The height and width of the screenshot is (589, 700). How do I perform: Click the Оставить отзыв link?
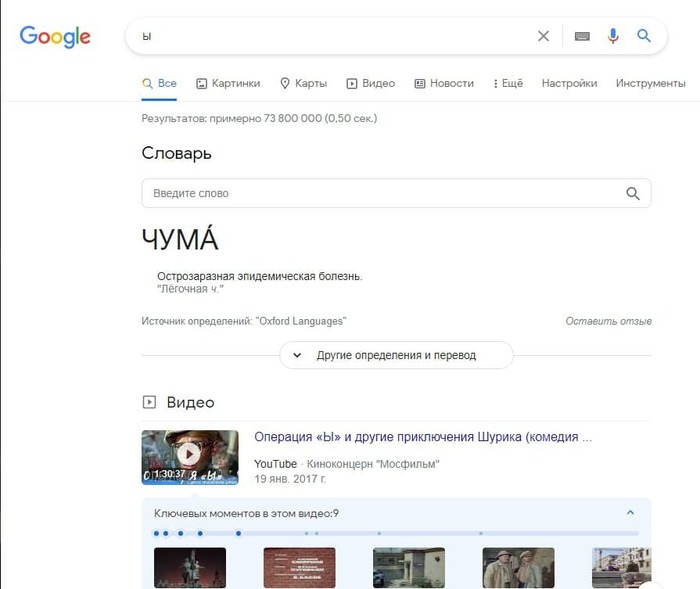tap(608, 321)
